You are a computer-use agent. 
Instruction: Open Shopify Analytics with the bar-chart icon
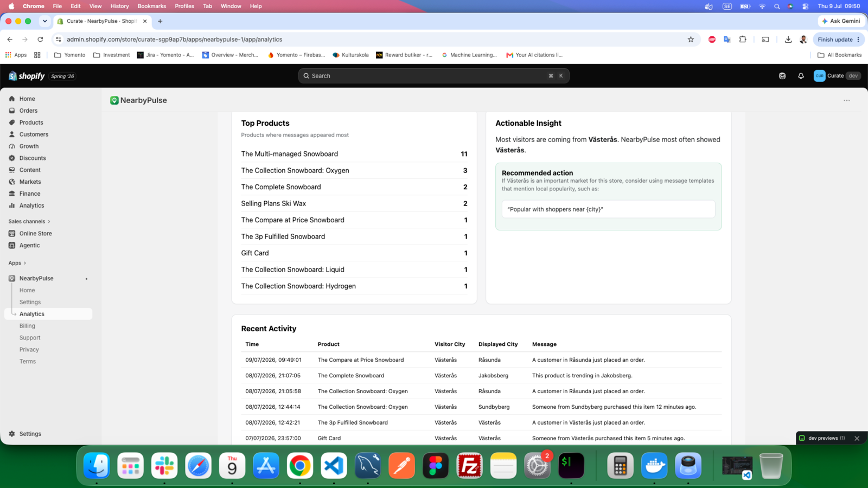pos(31,206)
